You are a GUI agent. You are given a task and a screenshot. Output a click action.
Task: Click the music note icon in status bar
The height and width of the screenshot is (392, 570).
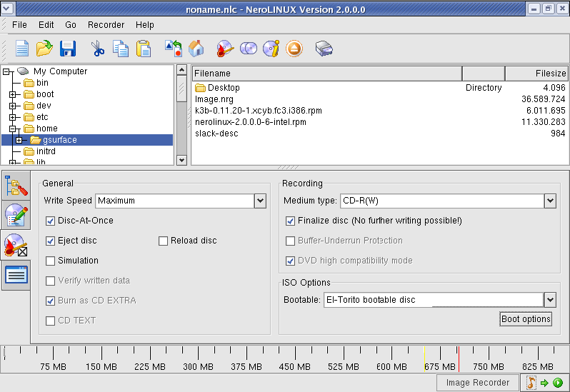click(x=531, y=383)
